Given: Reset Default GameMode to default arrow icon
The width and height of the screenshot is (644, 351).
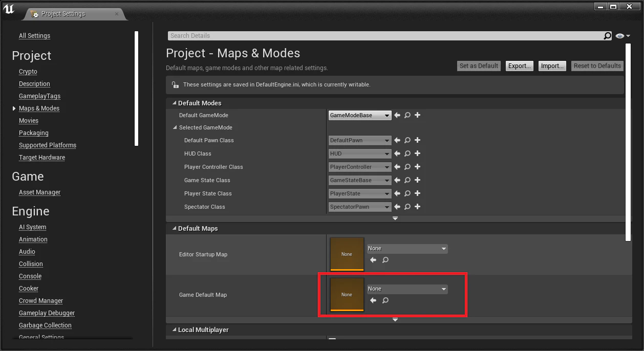Looking at the screenshot, I should pyautogui.click(x=397, y=116).
